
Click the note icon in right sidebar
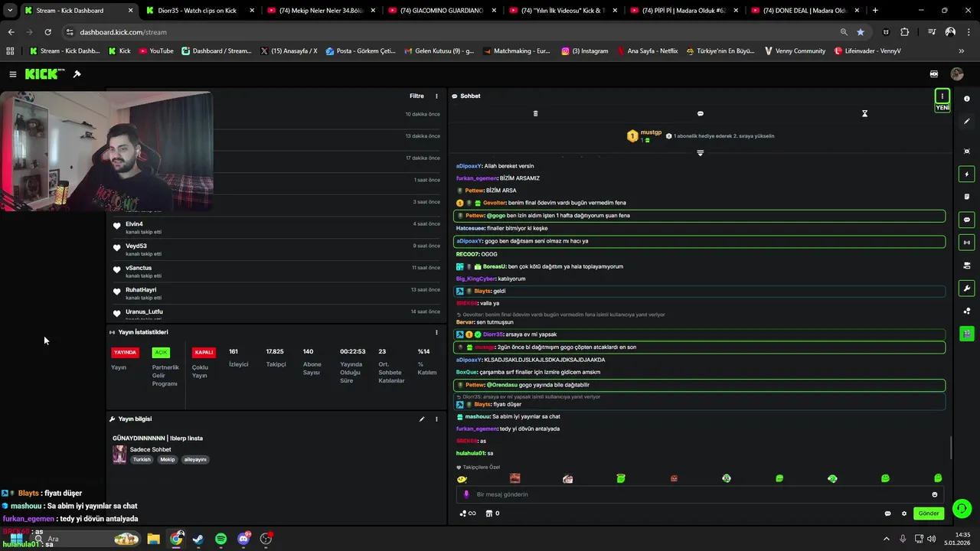[x=967, y=197]
